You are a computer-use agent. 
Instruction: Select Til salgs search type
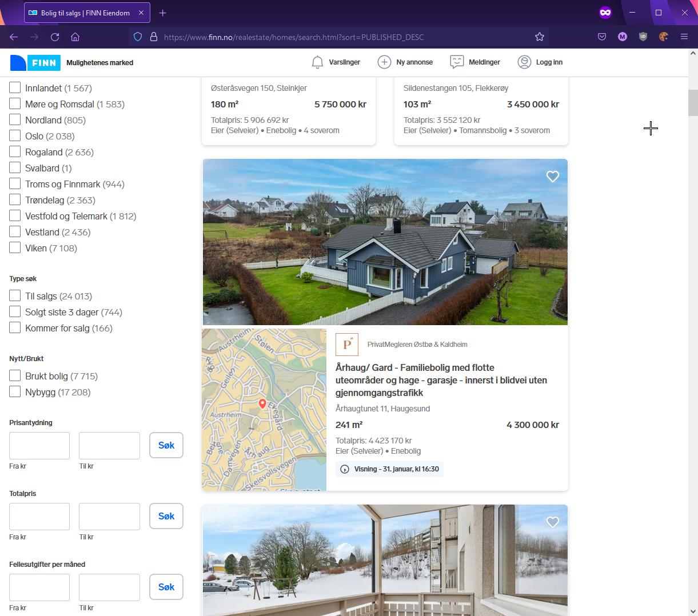(x=15, y=296)
